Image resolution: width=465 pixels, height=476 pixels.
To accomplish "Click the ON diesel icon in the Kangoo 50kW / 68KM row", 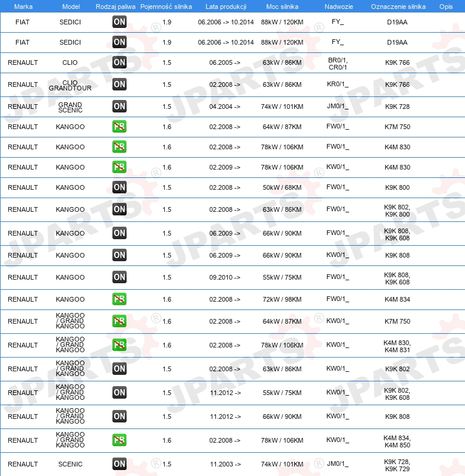I will click(x=119, y=187).
